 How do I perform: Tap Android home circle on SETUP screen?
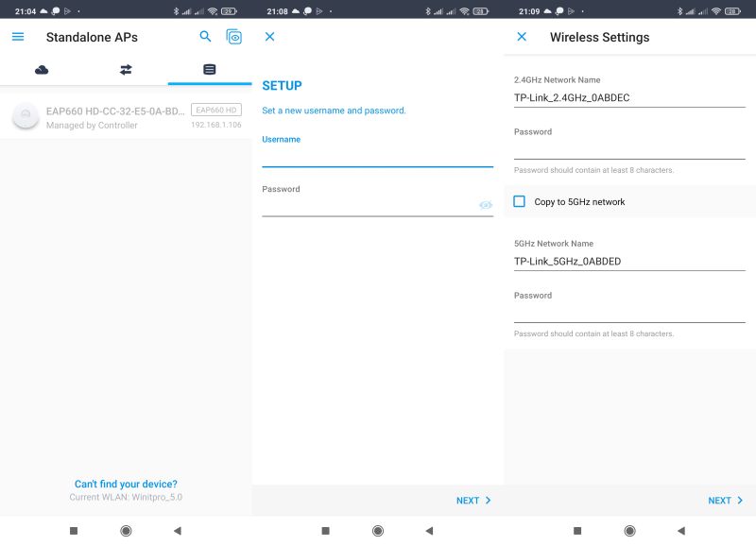point(378,531)
